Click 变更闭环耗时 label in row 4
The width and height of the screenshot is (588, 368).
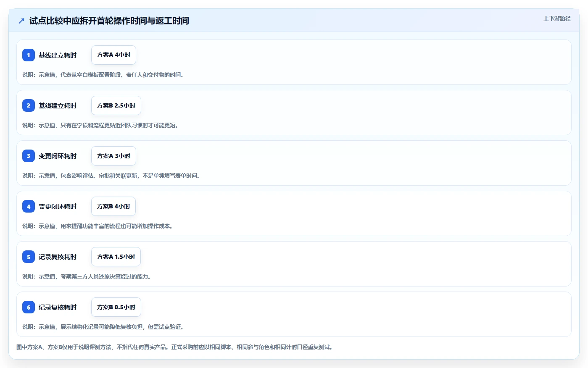click(58, 206)
